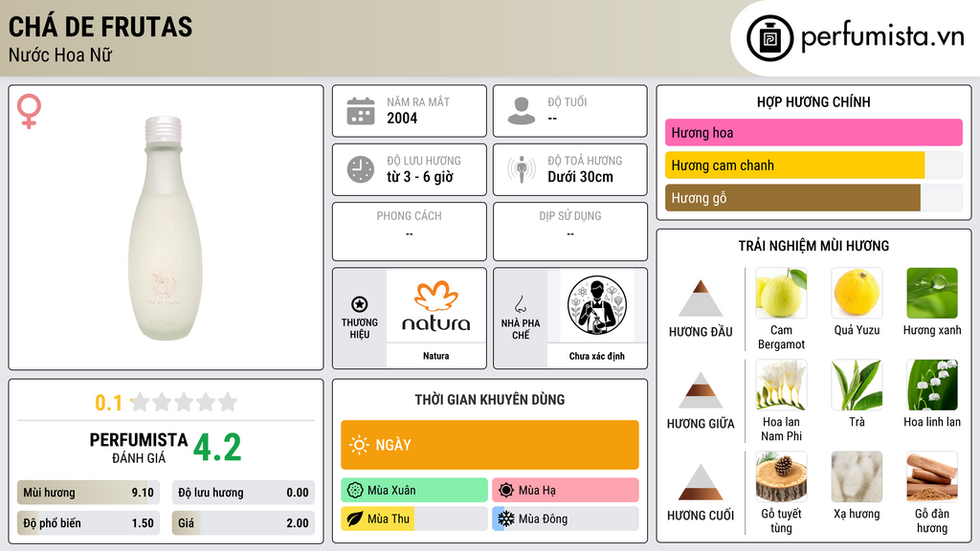Viewport: 980px width, 551px height.
Task: Click the Mùa Xuân season bar
Action: click(414, 490)
